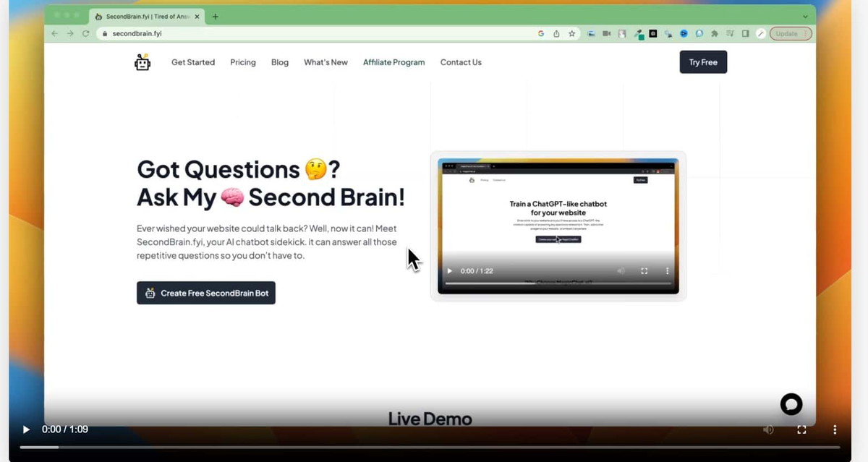
Task: Open the Chrome extensions puzzle icon
Action: [715, 34]
